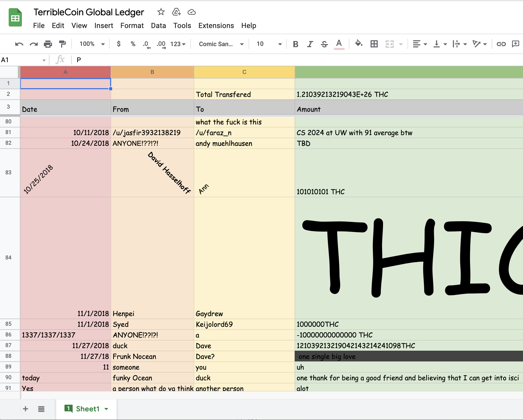The image size is (523, 420).
Task: Click the merge cells icon
Action: 390,44
